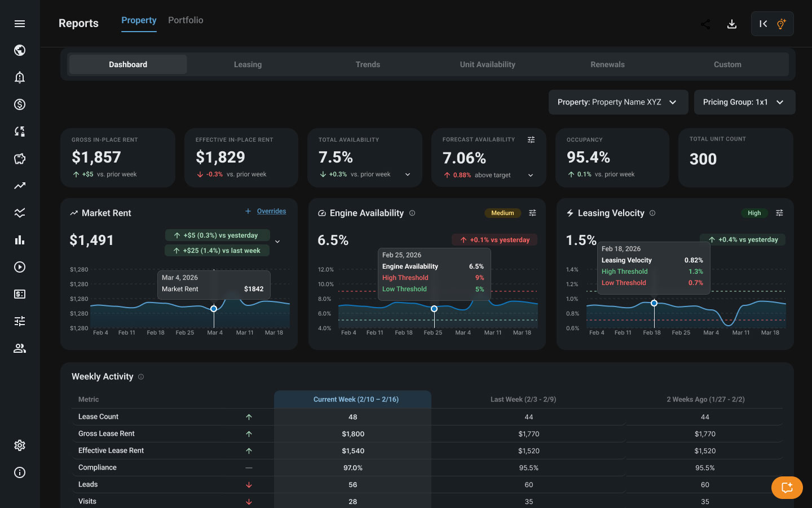Click info icon next to Leasing Velocity

(652, 213)
